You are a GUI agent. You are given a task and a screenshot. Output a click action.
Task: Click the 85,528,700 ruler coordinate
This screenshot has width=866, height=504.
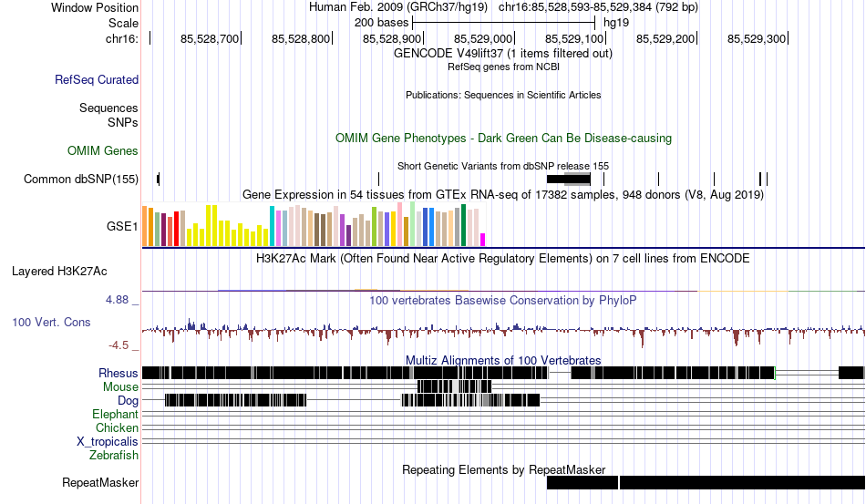(x=210, y=38)
